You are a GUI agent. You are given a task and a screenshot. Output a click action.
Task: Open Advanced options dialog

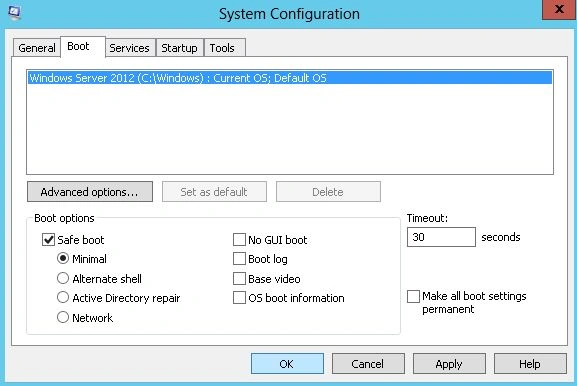pyautogui.click(x=90, y=192)
